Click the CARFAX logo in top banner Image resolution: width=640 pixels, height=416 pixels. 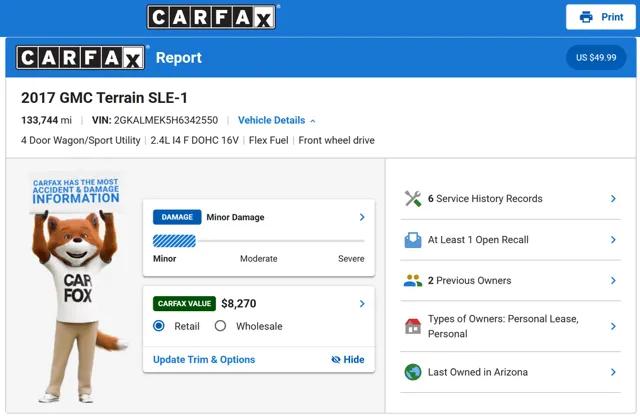211,17
